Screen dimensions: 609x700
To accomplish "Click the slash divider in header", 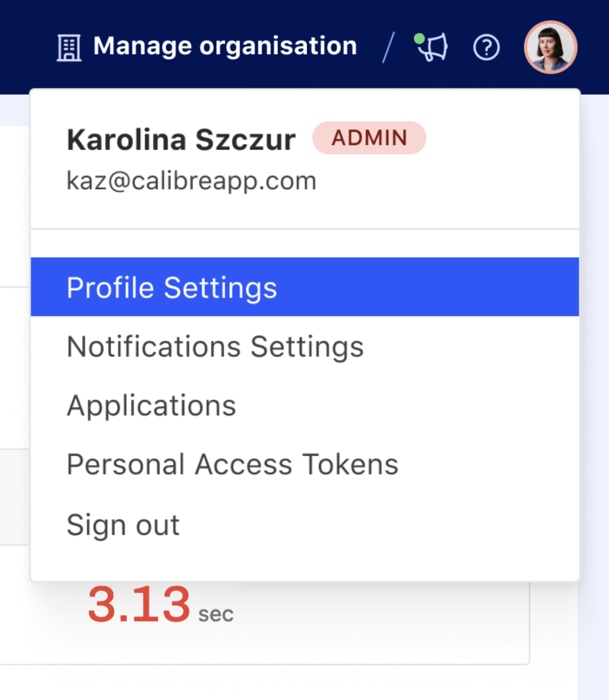I will coord(388,47).
